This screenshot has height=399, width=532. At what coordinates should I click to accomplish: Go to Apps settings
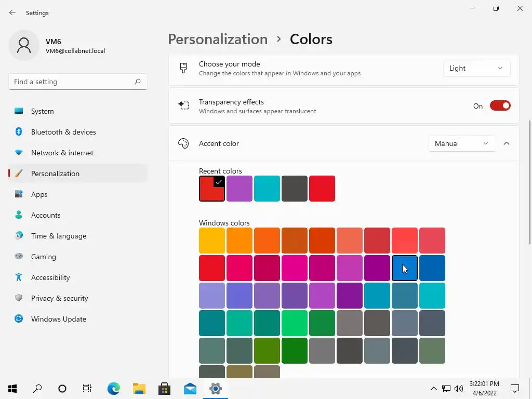click(x=78, y=194)
